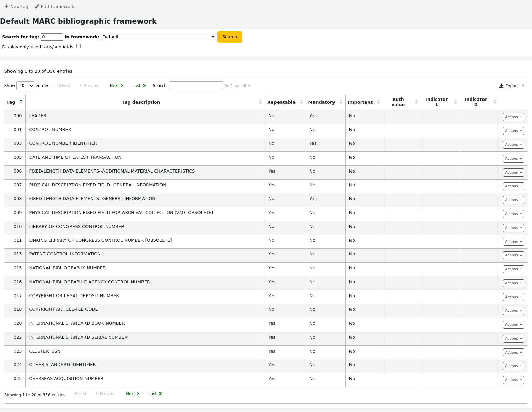Sort by Mandatory column arrows

pos(341,102)
